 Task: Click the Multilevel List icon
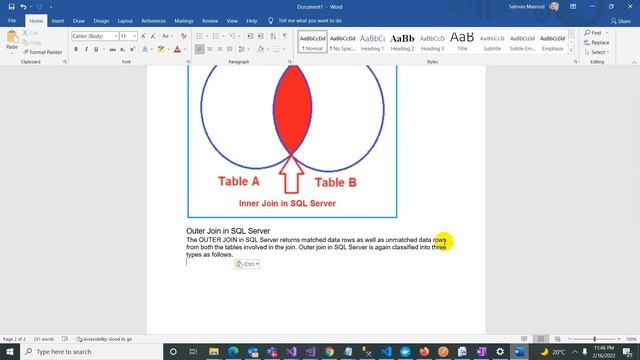point(232,36)
